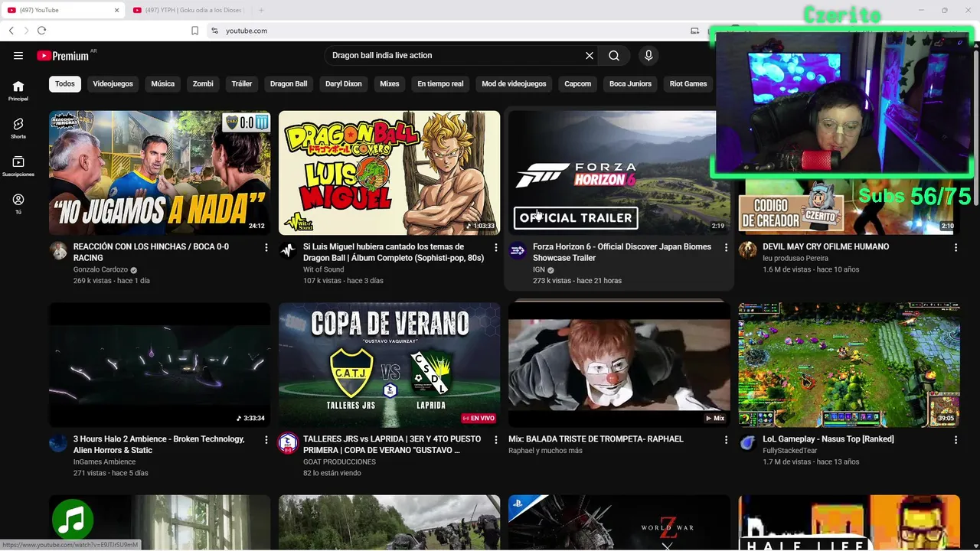Reload the page in browser

[41, 31]
